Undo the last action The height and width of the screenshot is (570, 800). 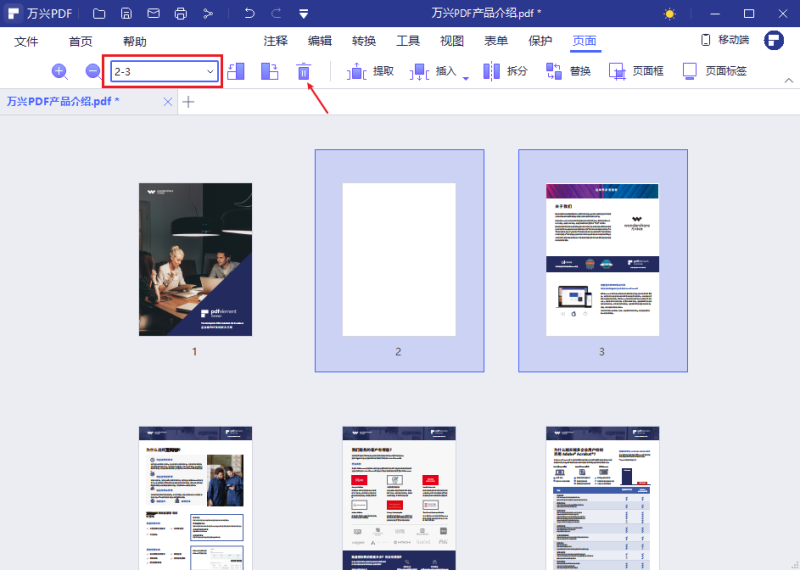click(249, 13)
